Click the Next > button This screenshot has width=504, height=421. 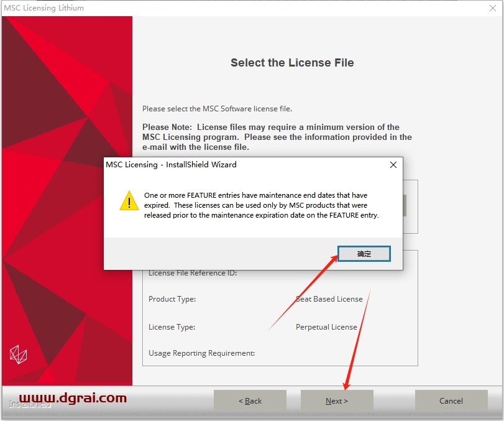pyautogui.click(x=337, y=400)
